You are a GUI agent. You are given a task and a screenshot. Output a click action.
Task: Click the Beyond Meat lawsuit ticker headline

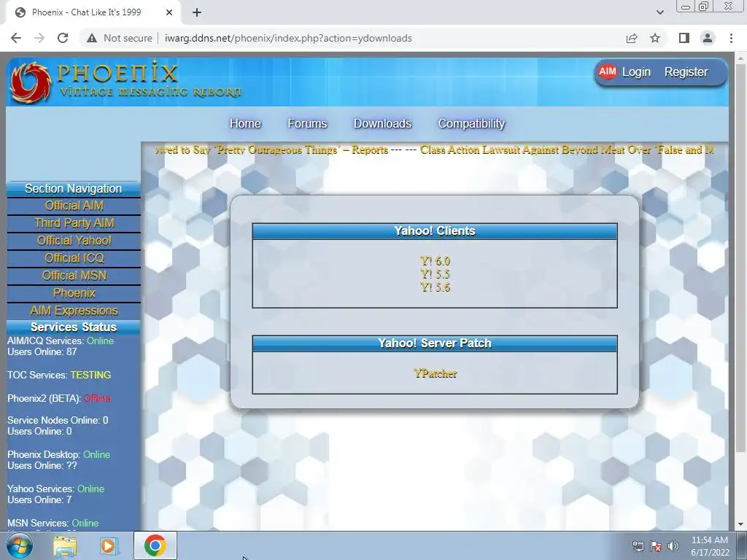click(567, 150)
